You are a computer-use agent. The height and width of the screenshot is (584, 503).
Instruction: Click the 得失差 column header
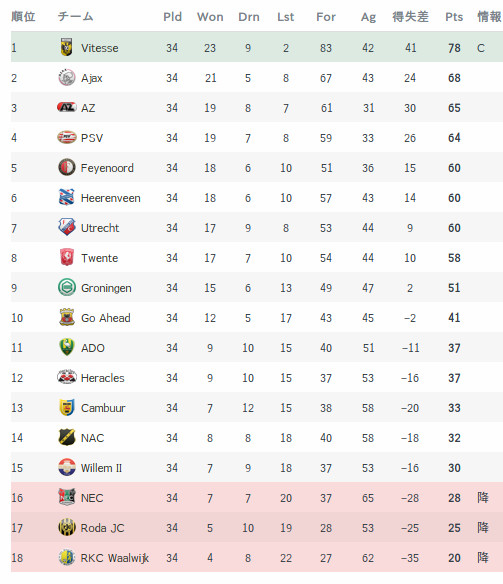point(410,17)
